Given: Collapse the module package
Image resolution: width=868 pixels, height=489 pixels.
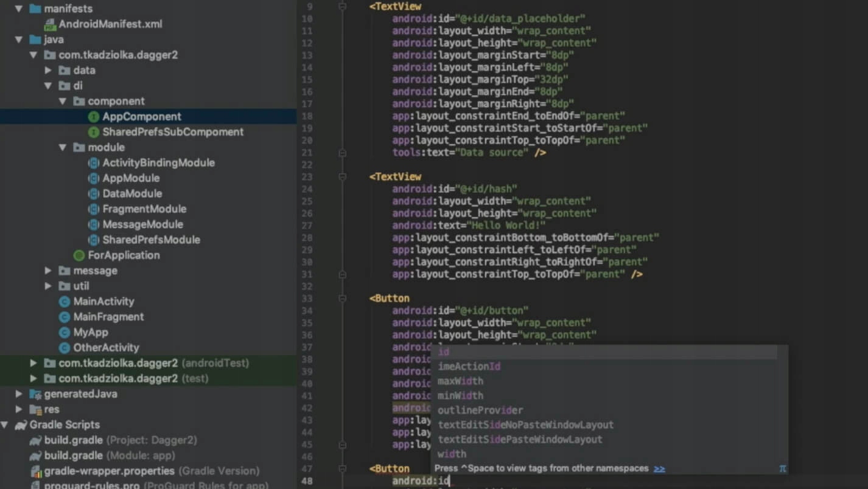Looking at the screenshot, I should pyautogui.click(x=63, y=148).
